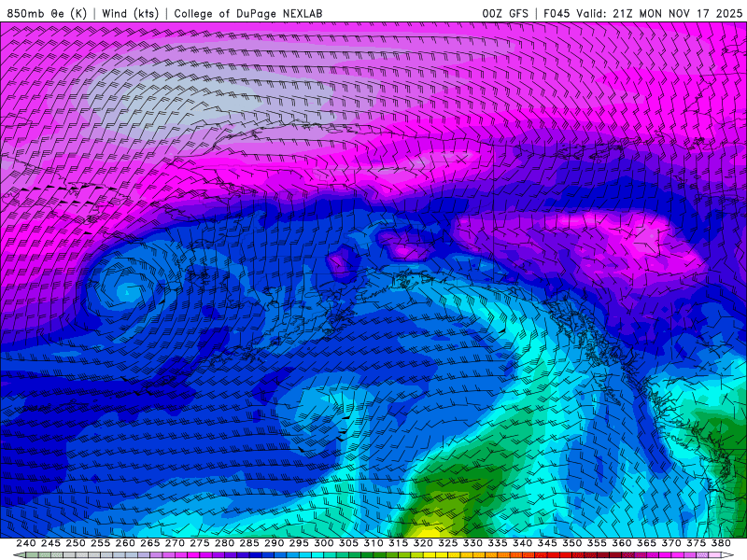Screen dimensions: 747x560
Task: Click the 315 value on color scale
Action: tap(398, 543)
